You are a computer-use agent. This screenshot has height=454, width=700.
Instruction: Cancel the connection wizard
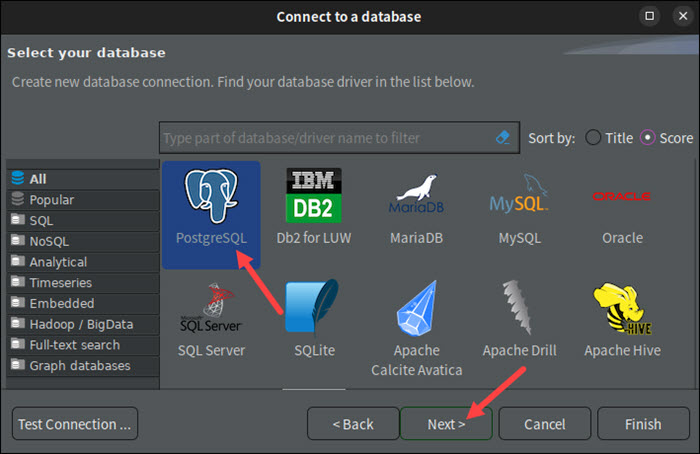coord(545,424)
